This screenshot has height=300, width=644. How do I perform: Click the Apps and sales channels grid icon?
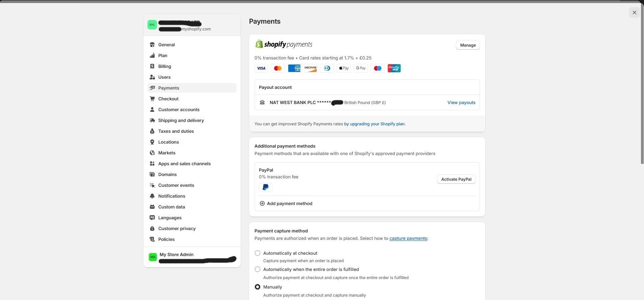click(152, 164)
